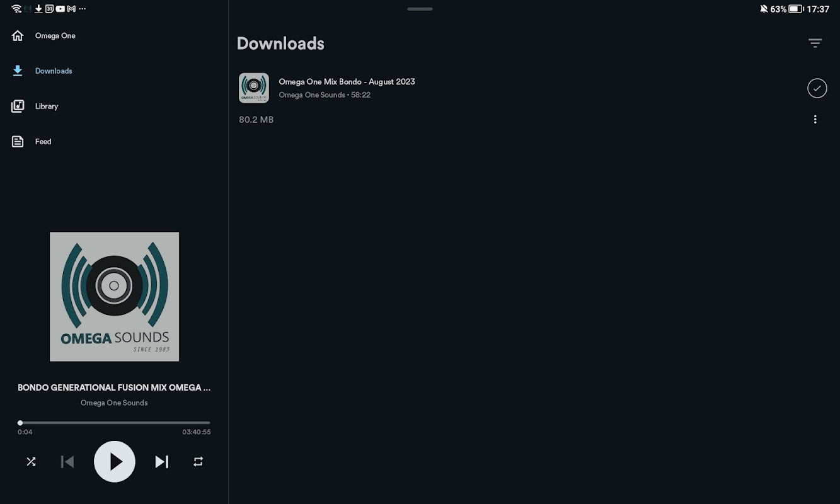The width and height of the screenshot is (840, 504).
Task: Open the Omega One home section
Action: point(55,36)
